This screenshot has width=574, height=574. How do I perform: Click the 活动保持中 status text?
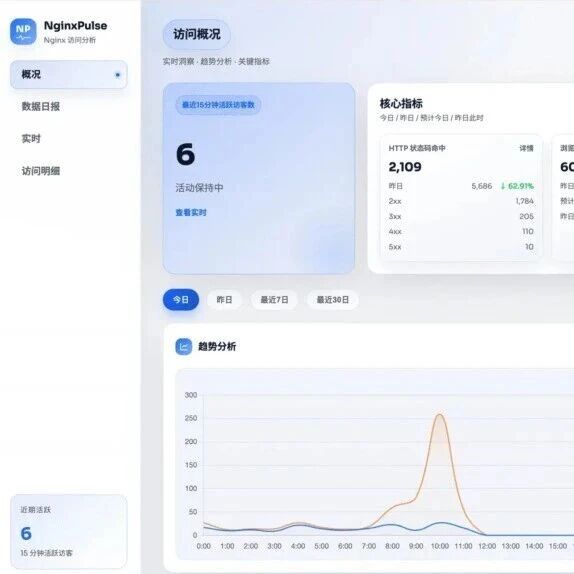(x=199, y=188)
